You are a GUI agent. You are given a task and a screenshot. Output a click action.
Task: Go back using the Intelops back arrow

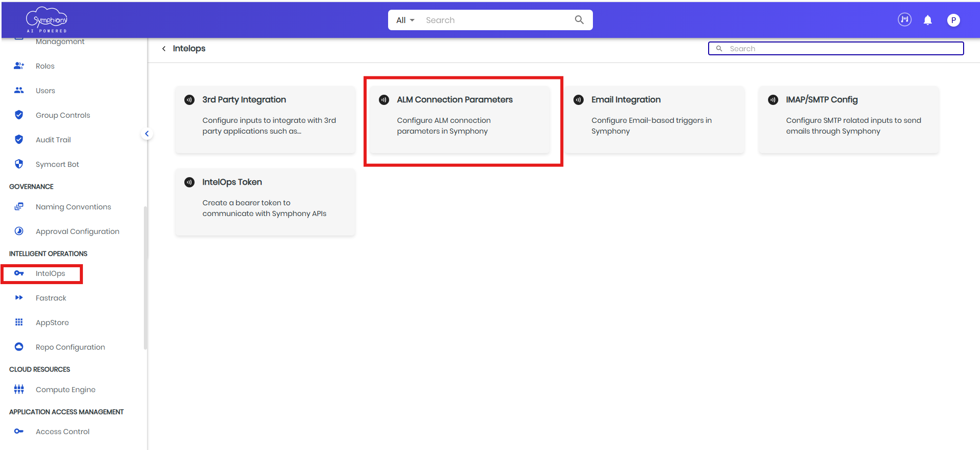tap(164, 49)
